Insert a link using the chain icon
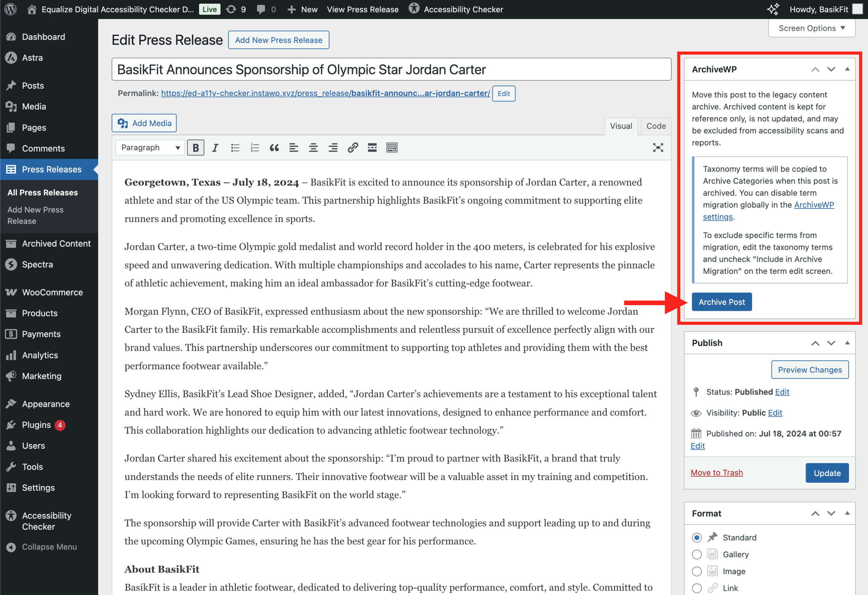Image resolution: width=868 pixels, height=595 pixels. click(x=352, y=147)
